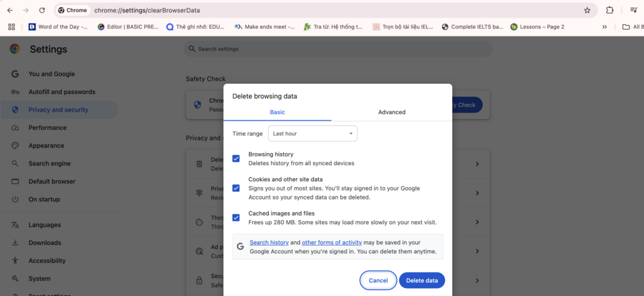The image size is (644, 296).
Task: Uncheck Cached images and files checkbox
Action: point(236,217)
